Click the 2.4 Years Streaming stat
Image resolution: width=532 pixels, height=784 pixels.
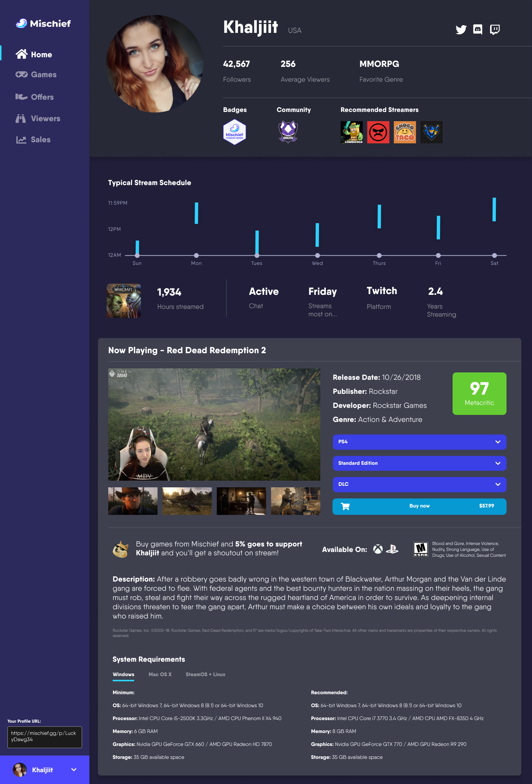pos(441,302)
